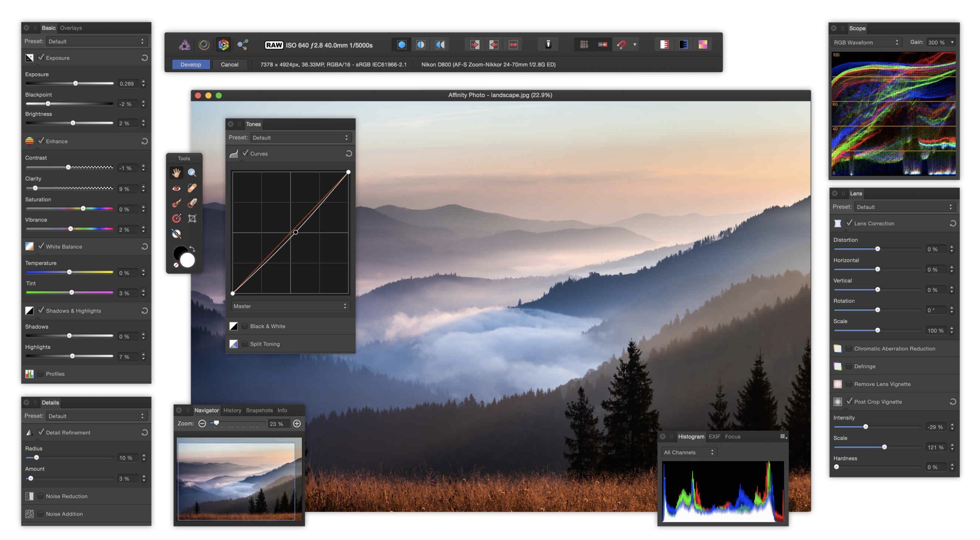Click the Cancel button

point(229,65)
